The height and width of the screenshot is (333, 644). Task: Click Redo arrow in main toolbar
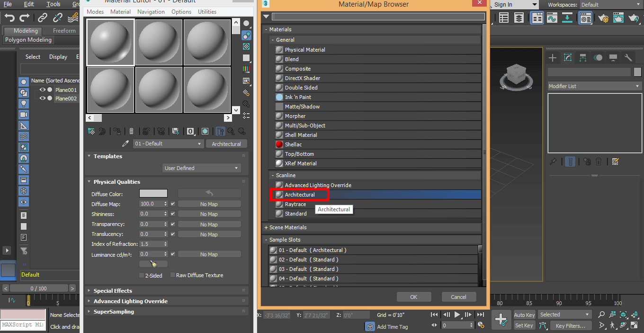25,18
